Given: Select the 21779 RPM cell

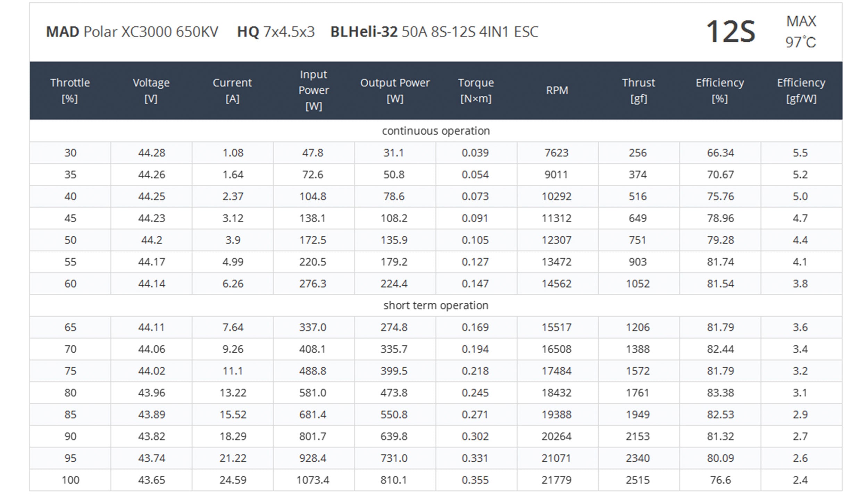Looking at the screenshot, I should click(557, 480).
